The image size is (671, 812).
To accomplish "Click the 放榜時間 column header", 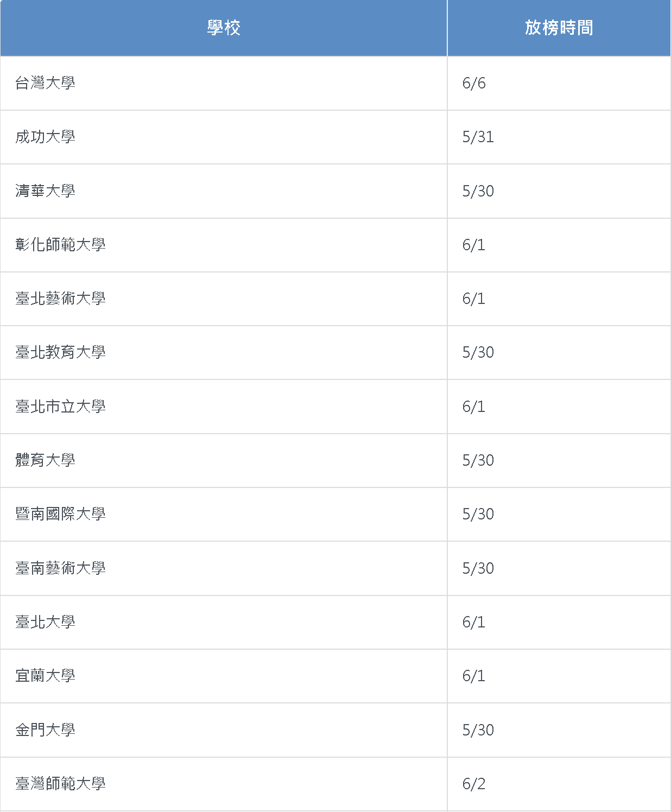I will 559,28.
